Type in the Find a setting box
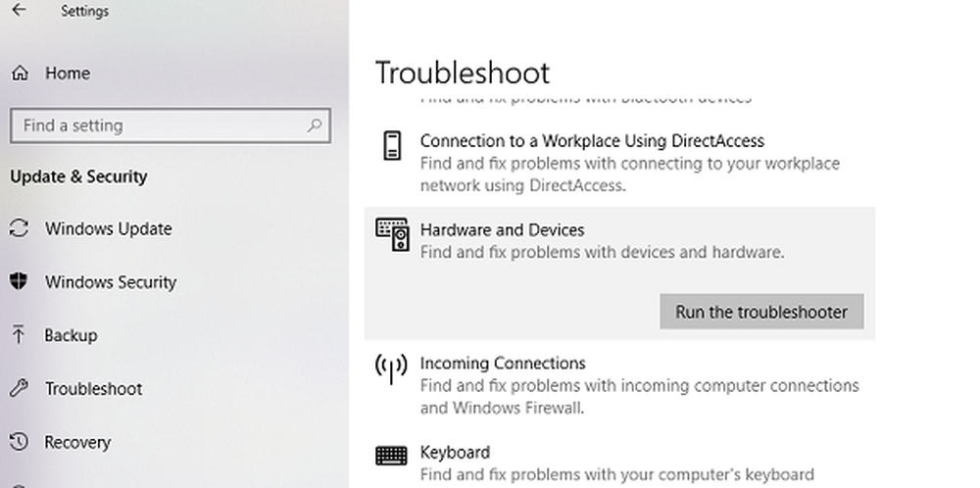980x488 pixels. click(157, 125)
